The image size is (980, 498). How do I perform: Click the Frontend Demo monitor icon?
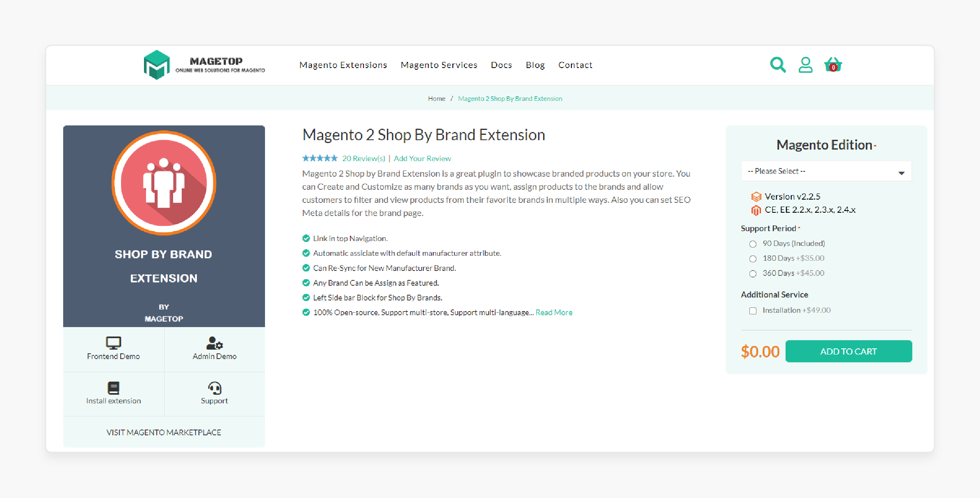point(113,343)
